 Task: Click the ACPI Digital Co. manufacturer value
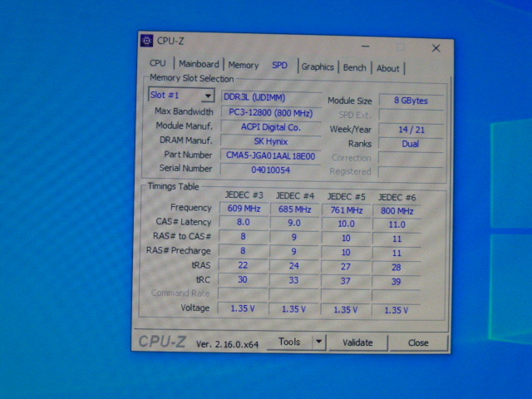(271, 127)
